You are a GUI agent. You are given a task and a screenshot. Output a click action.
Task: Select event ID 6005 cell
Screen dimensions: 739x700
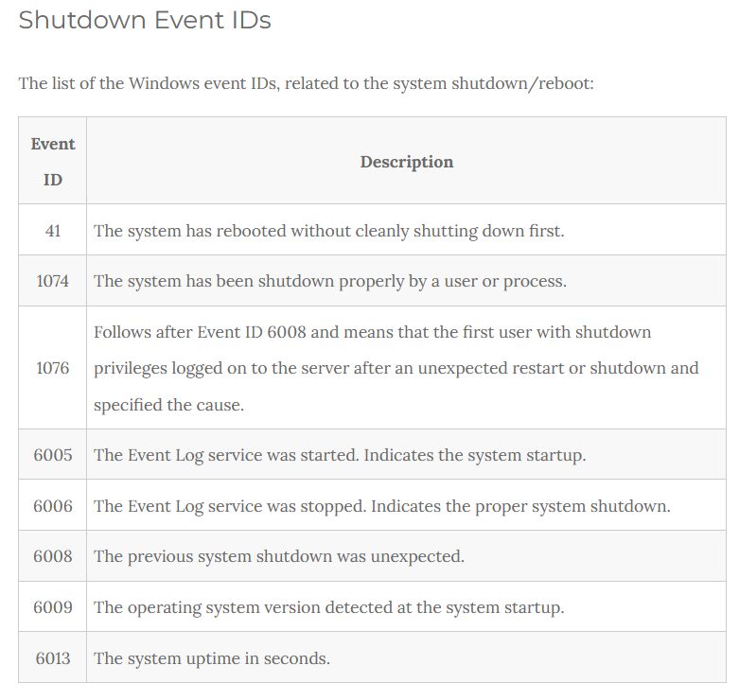53,455
